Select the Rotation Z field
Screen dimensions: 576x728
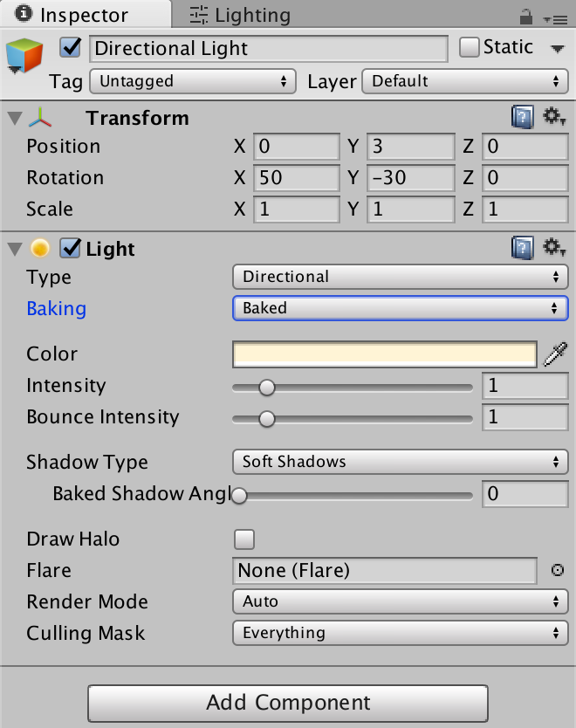tap(525, 178)
